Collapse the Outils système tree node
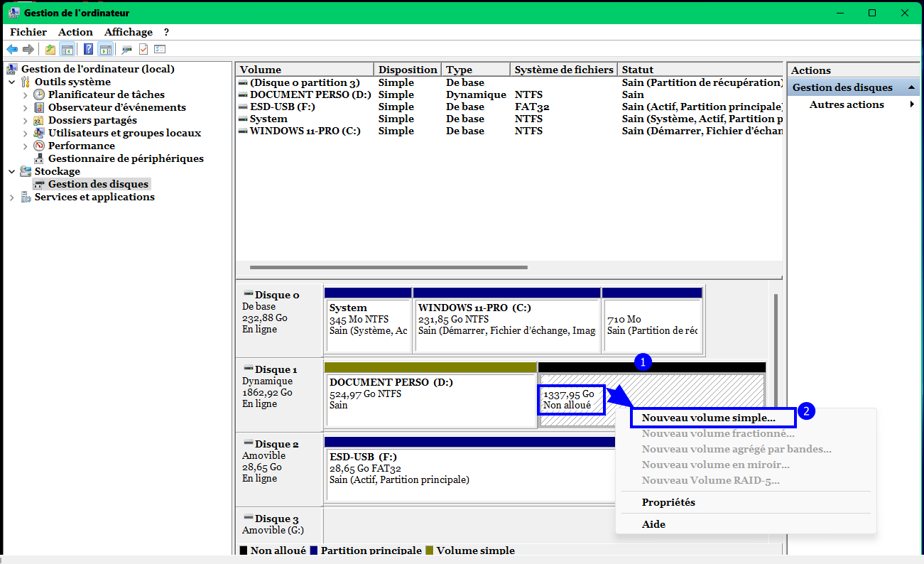 click(12, 82)
